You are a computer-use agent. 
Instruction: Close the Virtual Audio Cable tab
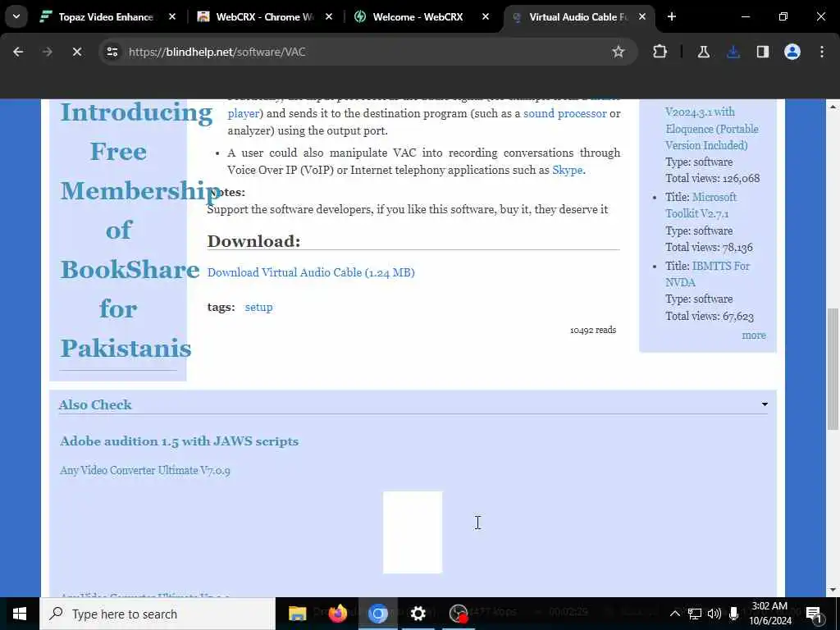(642, 16)
